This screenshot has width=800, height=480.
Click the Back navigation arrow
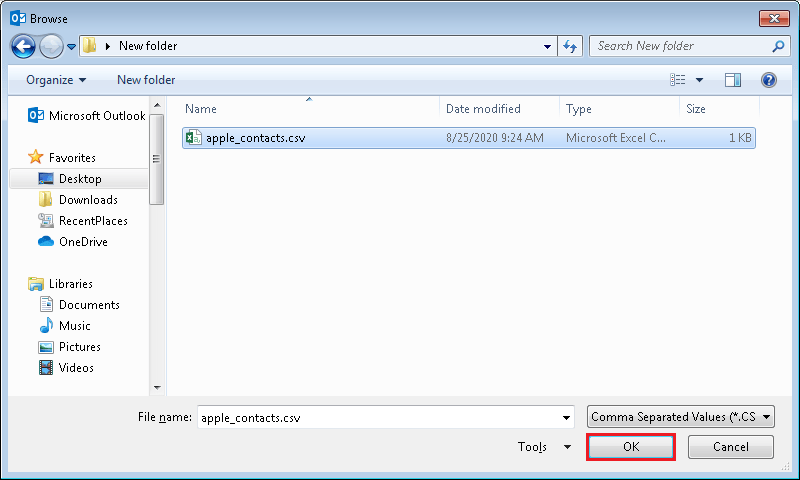click(23, 46)
